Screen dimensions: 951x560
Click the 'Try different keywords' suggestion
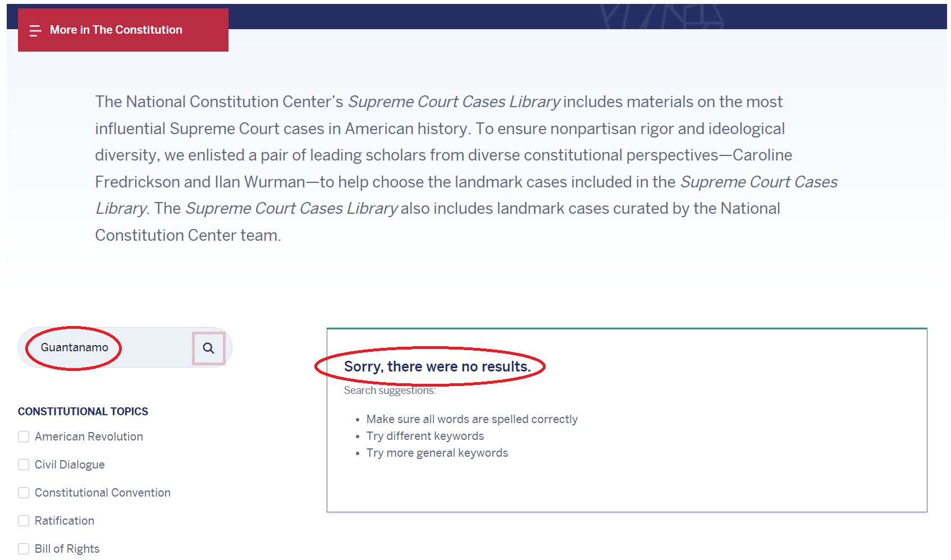[425, 436]
